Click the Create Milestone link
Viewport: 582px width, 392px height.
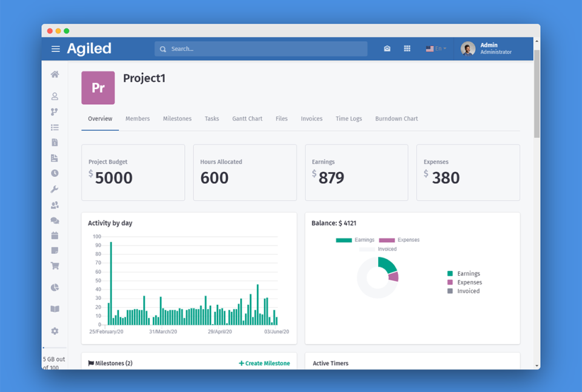pos(264,363)
